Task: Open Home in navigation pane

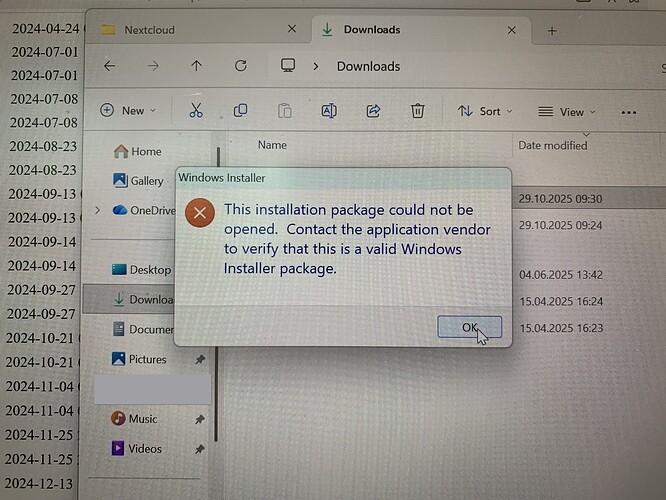Action: pos(138,151)
